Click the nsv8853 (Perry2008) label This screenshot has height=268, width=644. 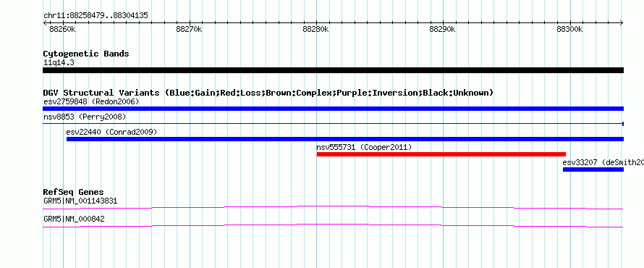click(x=85, y=117)
